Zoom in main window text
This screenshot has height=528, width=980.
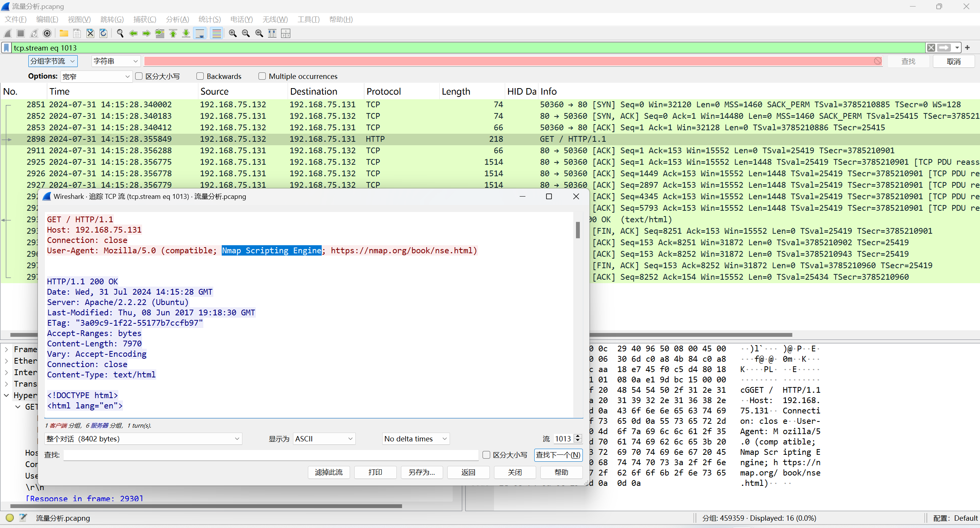click(x=233, y=34)
